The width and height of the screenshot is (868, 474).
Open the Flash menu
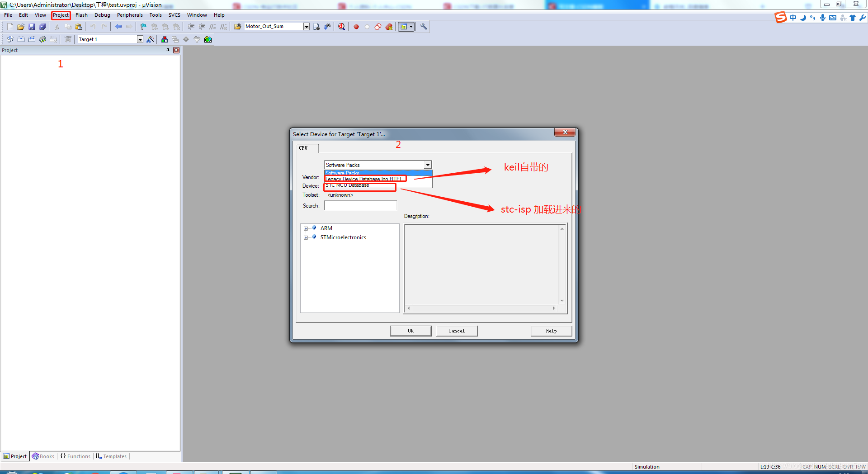tap(81, 15)
